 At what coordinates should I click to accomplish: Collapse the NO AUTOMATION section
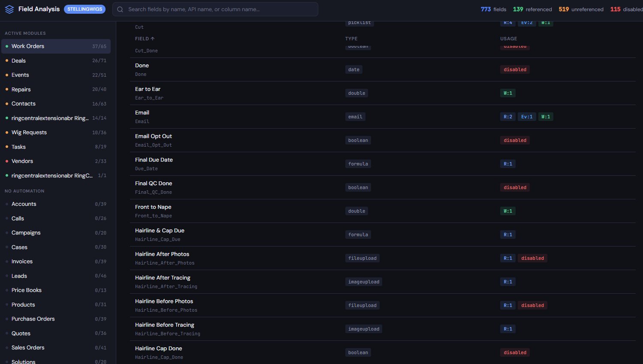tap(24, 191)
